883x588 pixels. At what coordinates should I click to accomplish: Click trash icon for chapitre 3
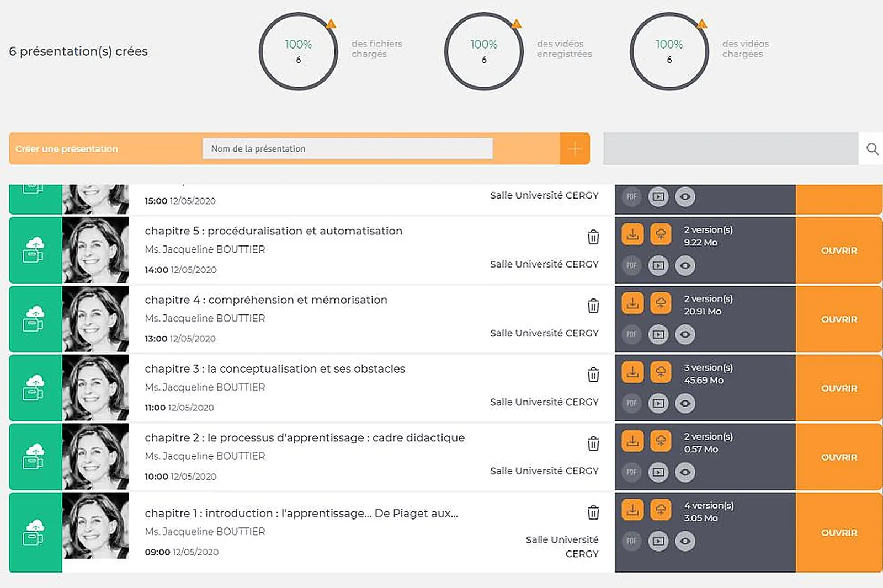pyautogui.click(x=593, y=375)
